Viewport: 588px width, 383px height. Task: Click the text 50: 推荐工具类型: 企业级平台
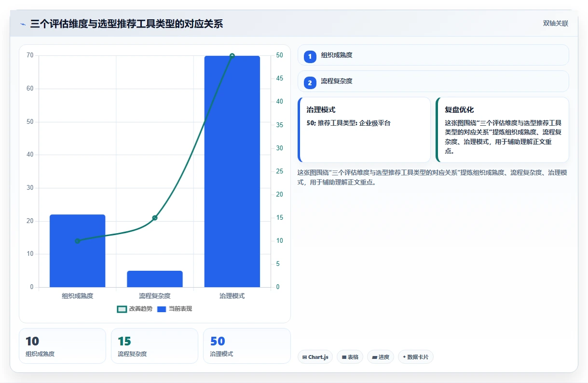[348, 123]
